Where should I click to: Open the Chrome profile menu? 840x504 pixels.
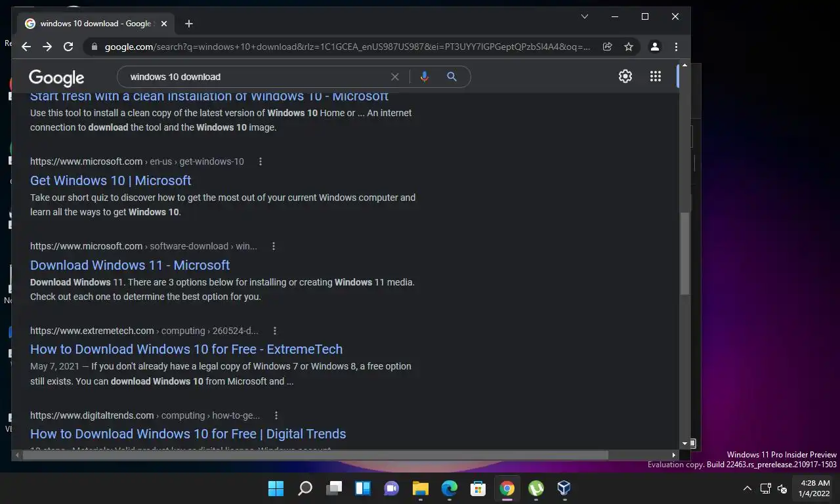(654, 47)
